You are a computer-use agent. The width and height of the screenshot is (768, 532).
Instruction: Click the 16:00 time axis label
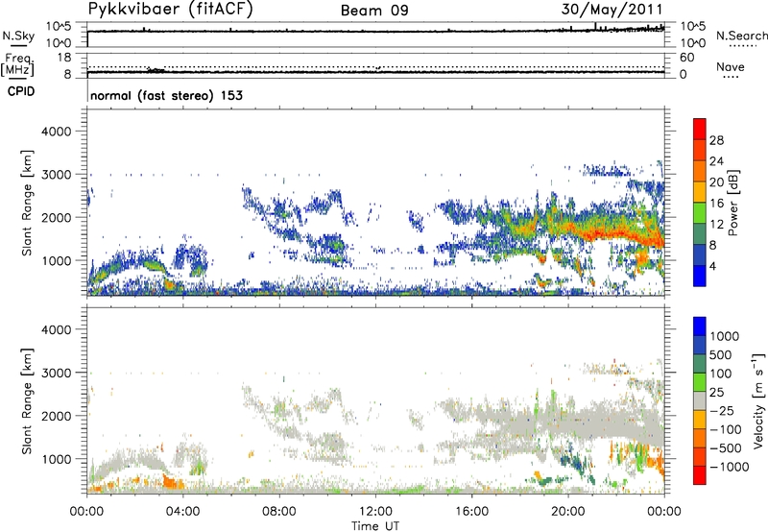coord(471,512)
